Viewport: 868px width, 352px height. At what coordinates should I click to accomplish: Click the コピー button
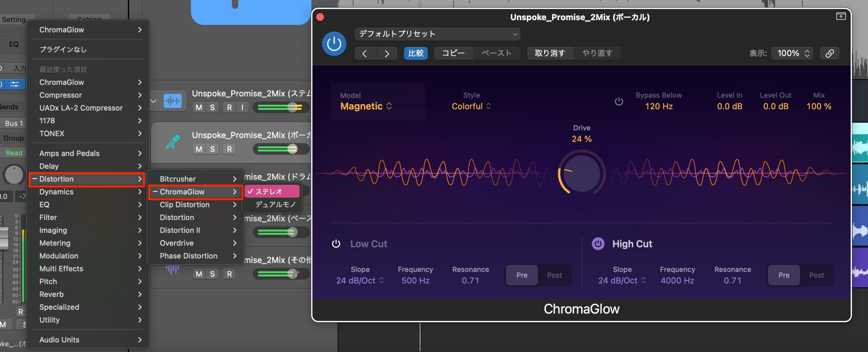[x=453, y=53]
